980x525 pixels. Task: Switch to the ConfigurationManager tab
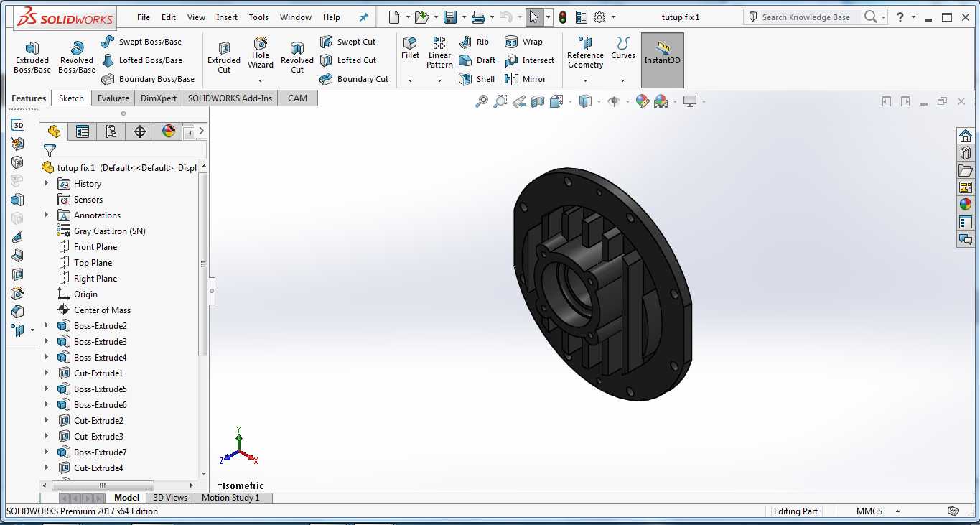coord(111,131)
